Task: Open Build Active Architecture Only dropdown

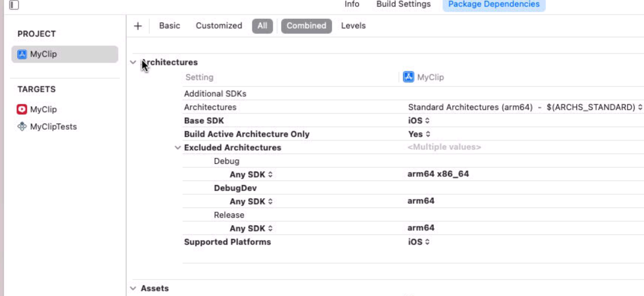Action: pos(419,134)
